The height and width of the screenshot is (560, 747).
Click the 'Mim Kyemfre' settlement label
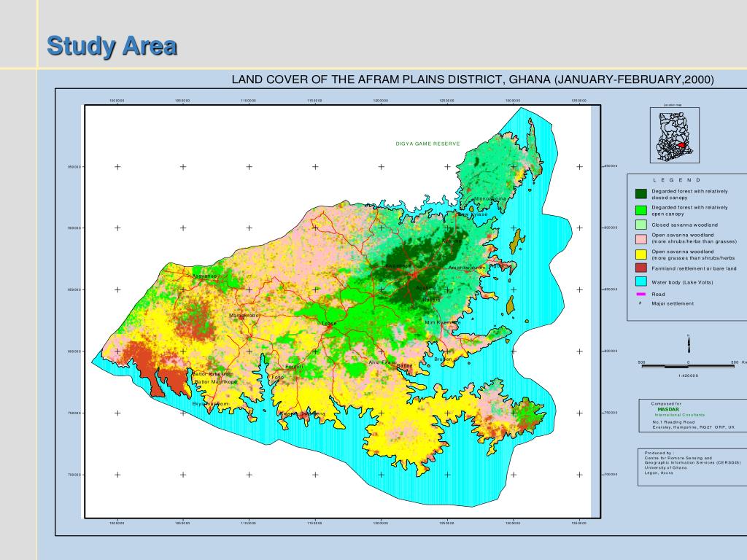tap(443, 322)
